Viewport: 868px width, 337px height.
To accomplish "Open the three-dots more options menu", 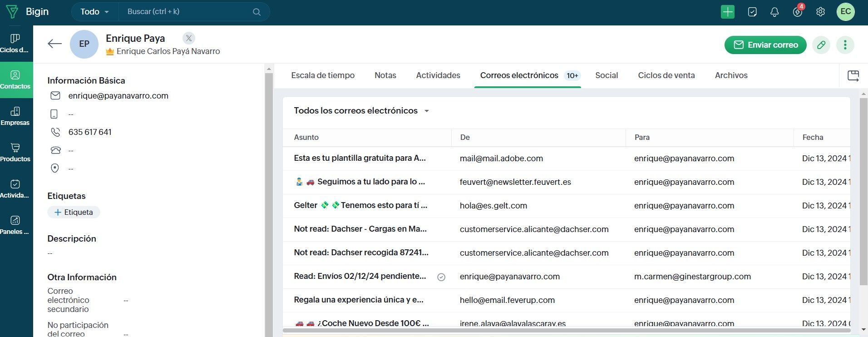I will (845, 45).
